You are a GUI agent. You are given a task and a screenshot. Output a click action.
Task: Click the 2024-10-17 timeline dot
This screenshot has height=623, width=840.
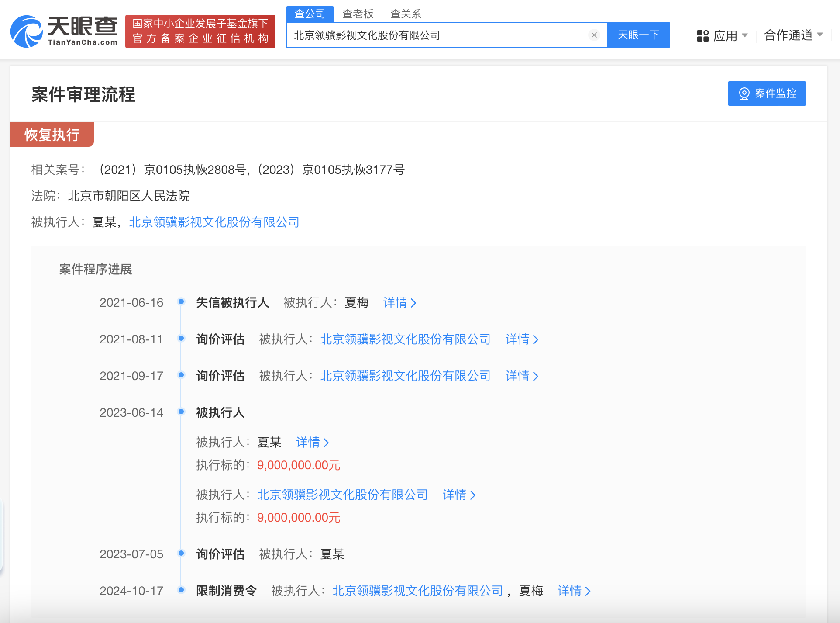click(x=181, y=590)
